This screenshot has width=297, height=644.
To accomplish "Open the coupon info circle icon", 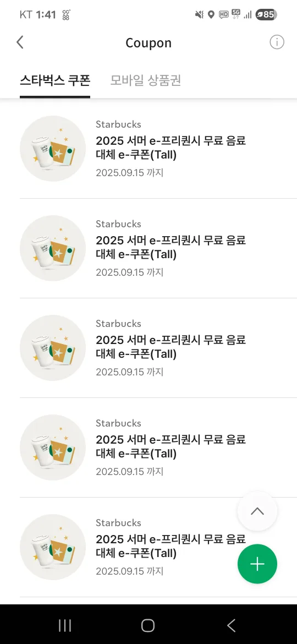I will coord(277,42).
